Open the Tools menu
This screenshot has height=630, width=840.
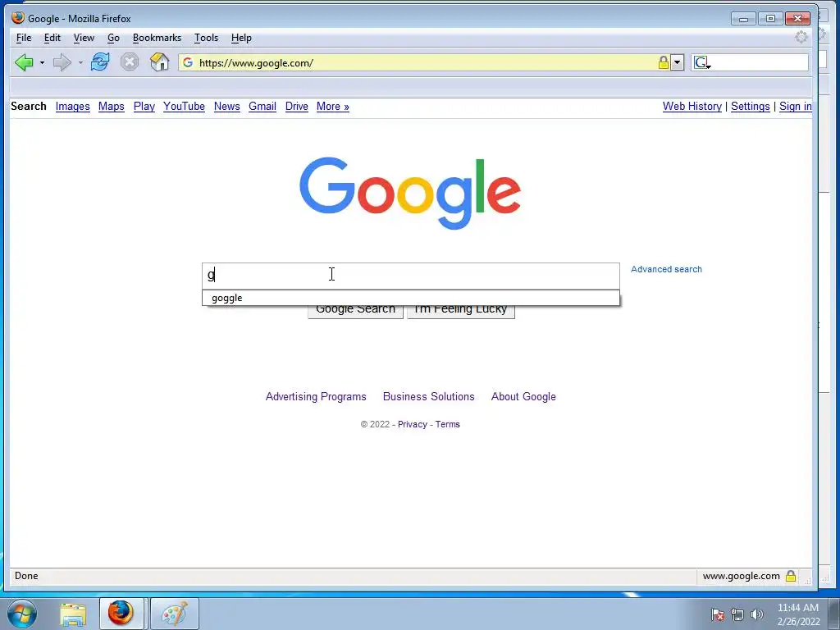[x=206, y=38]
